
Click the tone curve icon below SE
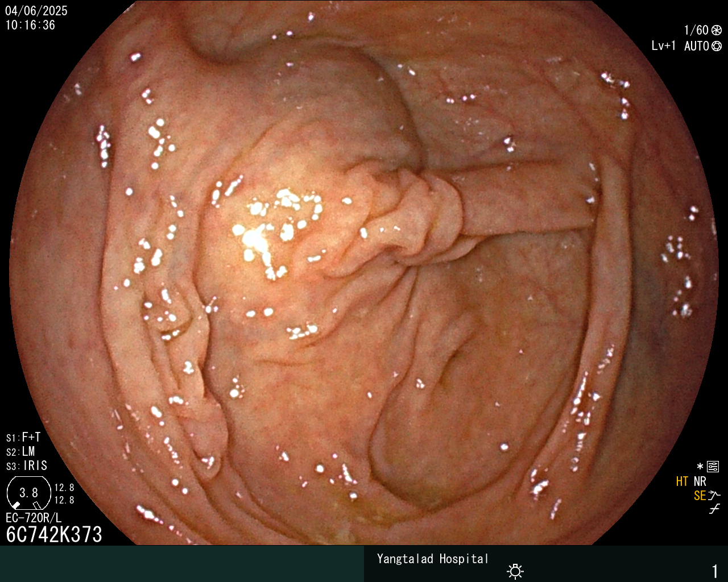[714, 509]
